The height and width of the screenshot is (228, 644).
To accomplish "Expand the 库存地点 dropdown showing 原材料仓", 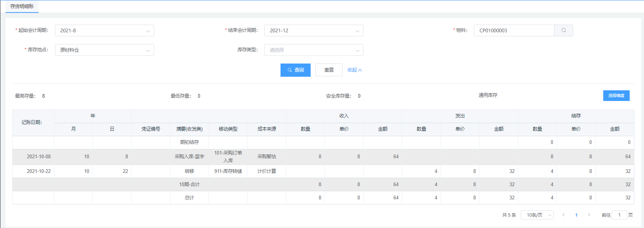I will pyautogui.click(x=104, y=50).
